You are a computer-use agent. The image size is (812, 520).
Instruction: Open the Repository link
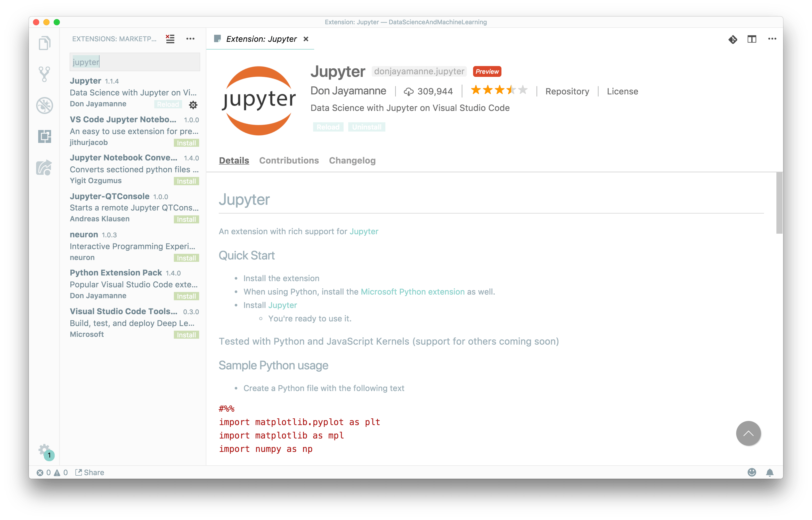click(x=567, y=91)
